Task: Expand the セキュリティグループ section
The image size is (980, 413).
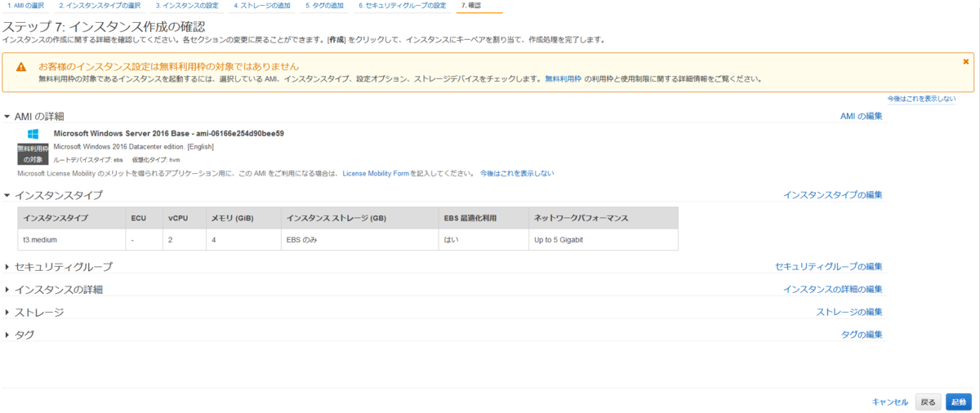Action: 8,267
